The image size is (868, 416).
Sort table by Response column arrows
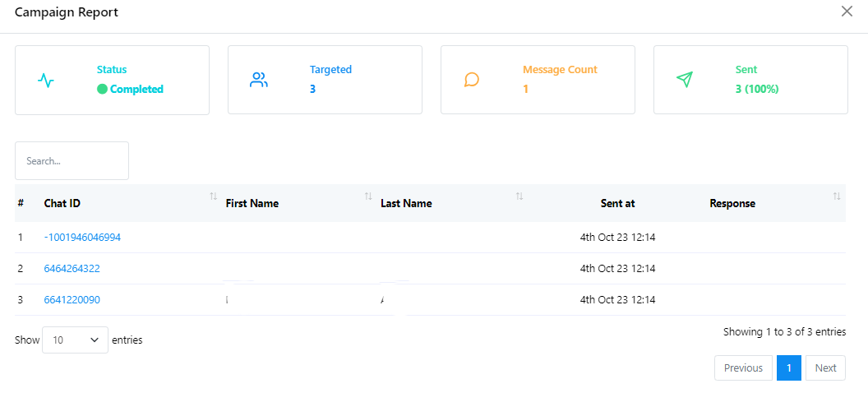point(837,196)
